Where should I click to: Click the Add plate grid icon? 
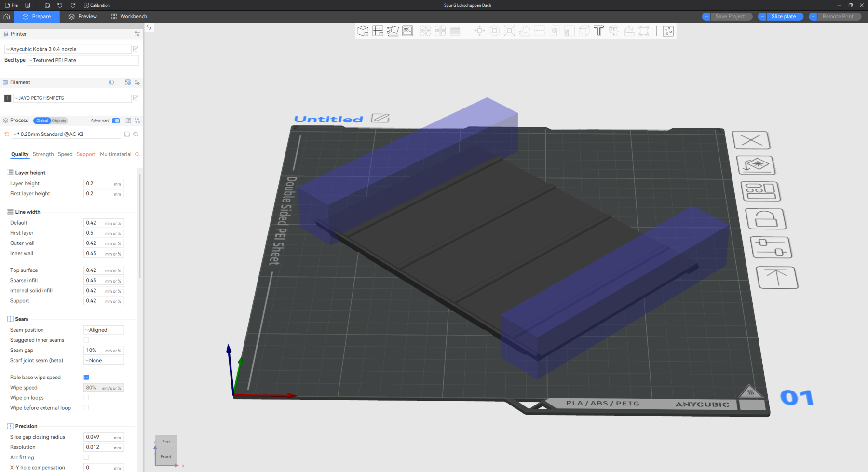tap(378, 31)
